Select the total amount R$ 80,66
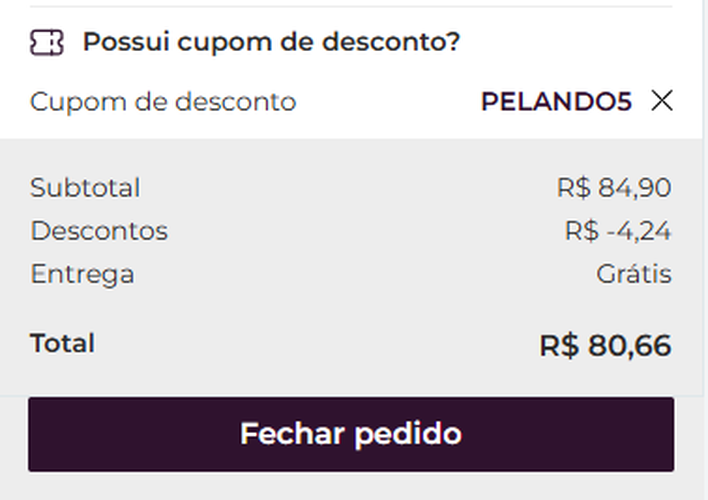Image resolution: width=708 pixels, height=500 pixels. (x=605, y=346)
